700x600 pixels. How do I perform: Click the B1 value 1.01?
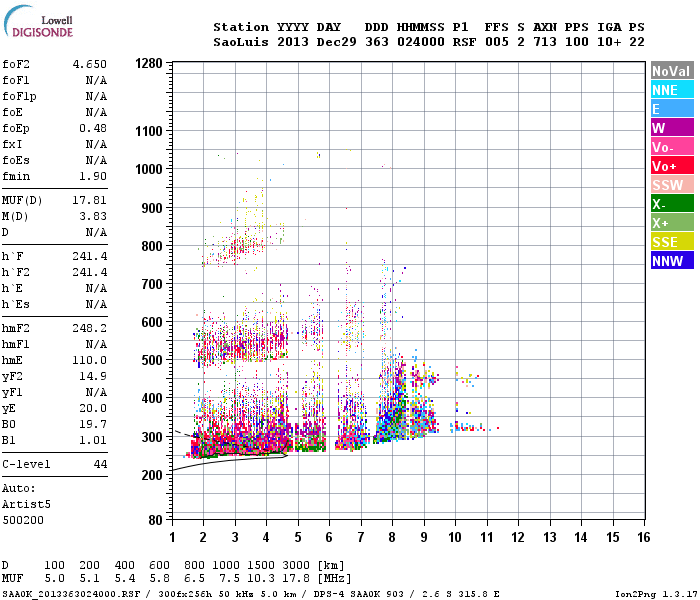click(x=93, y=440)
